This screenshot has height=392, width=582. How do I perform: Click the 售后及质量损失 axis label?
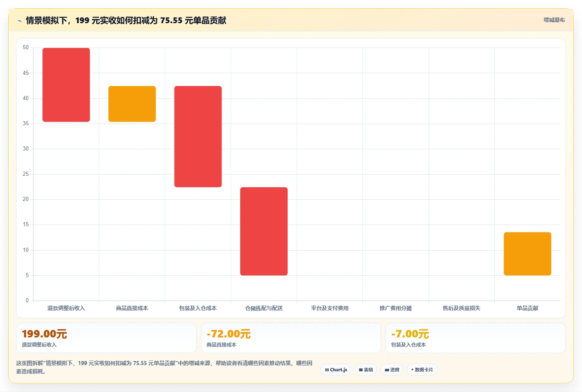(x=462, y=308)
